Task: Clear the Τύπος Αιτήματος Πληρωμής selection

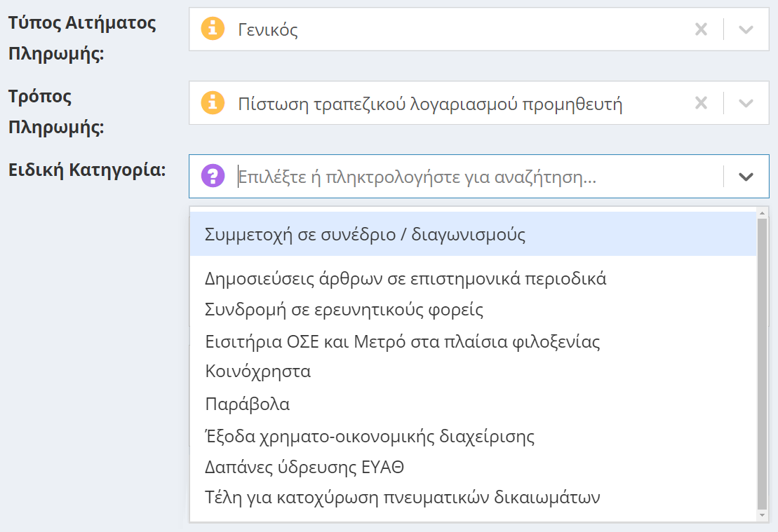Action: [700, 29]
